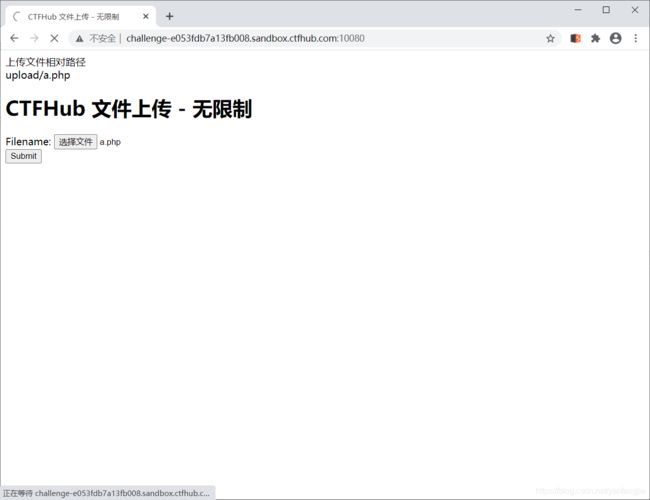Image resolution: width=650 pixels, height=500 pixels.
Task: Open a new tab
Action: [170, 17]
